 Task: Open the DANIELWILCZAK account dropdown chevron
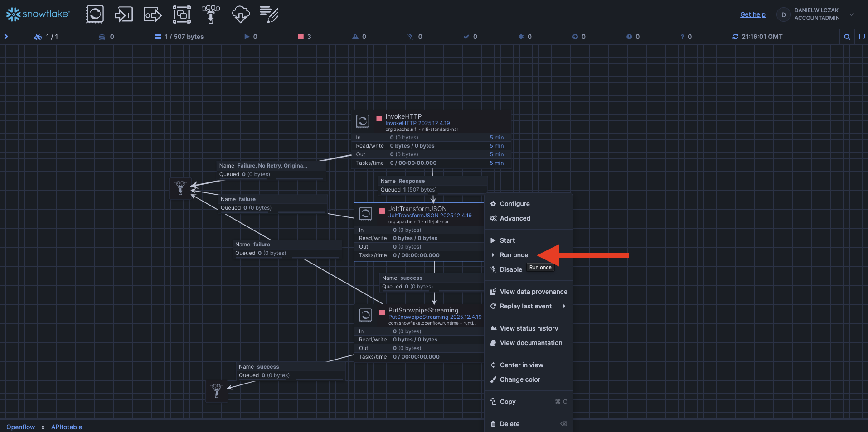851,14
